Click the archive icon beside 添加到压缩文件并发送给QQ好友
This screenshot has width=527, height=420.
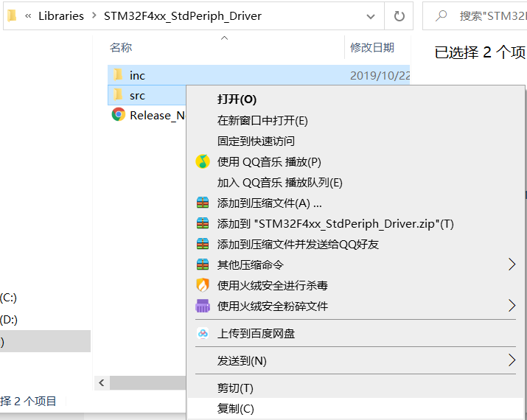(x=203, y=244)
